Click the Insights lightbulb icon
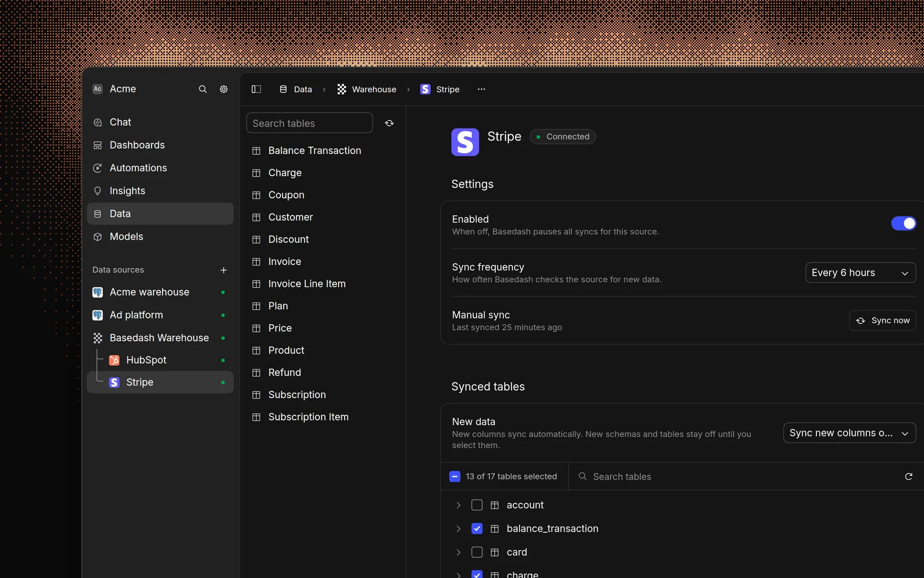Image resolution: width=924 pixels, height=578 pixels. coord(97,191)
